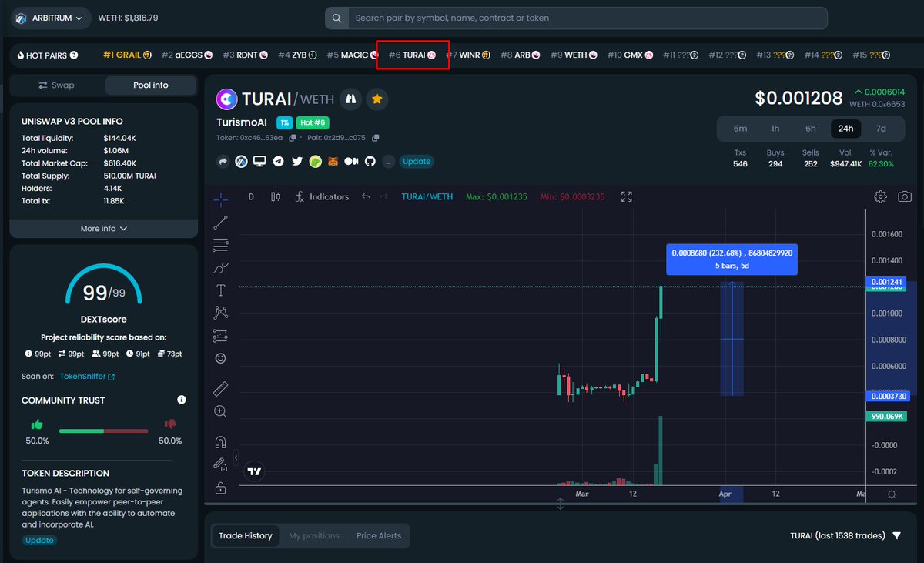Open the Telegram link icon
The image size is (924, 563).
(278, 162)
